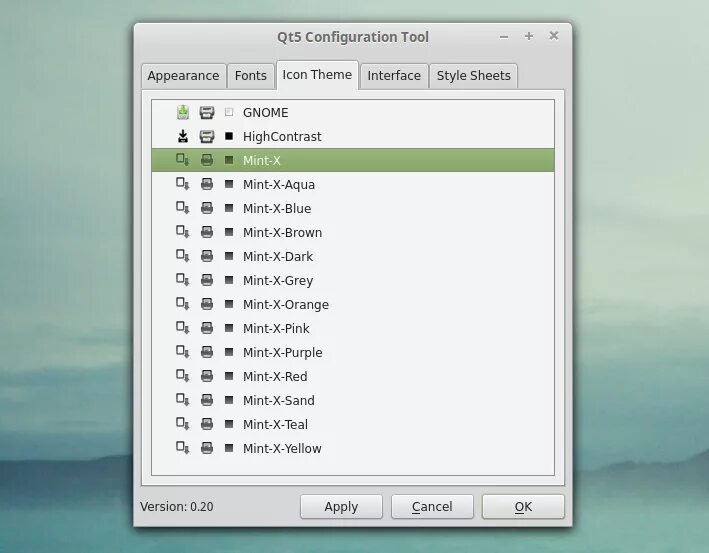This screenshot has height=553, width=709.
Task: Click the Mint-X-Dark row's printer icon
Action: tap(207, 255)
